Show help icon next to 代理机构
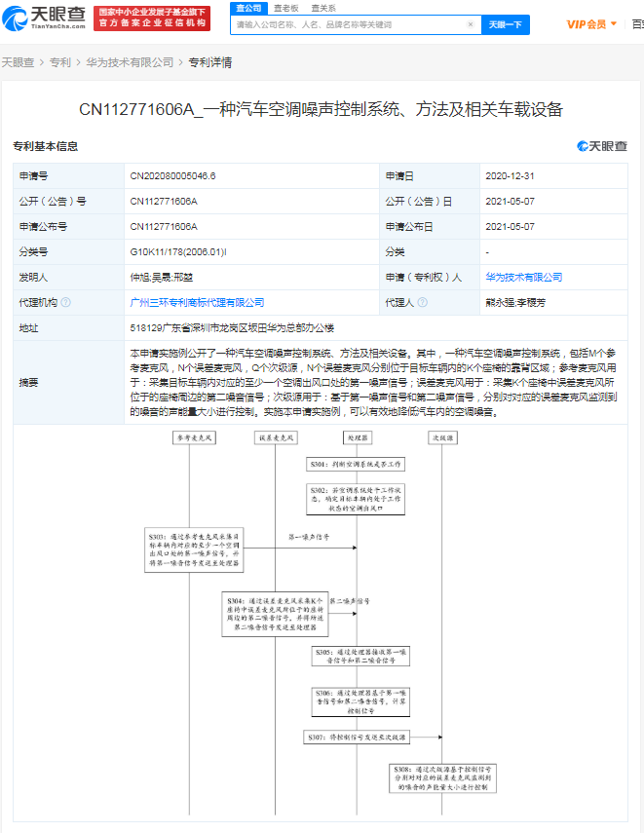644x833 pixels. [x=65, y=302]
